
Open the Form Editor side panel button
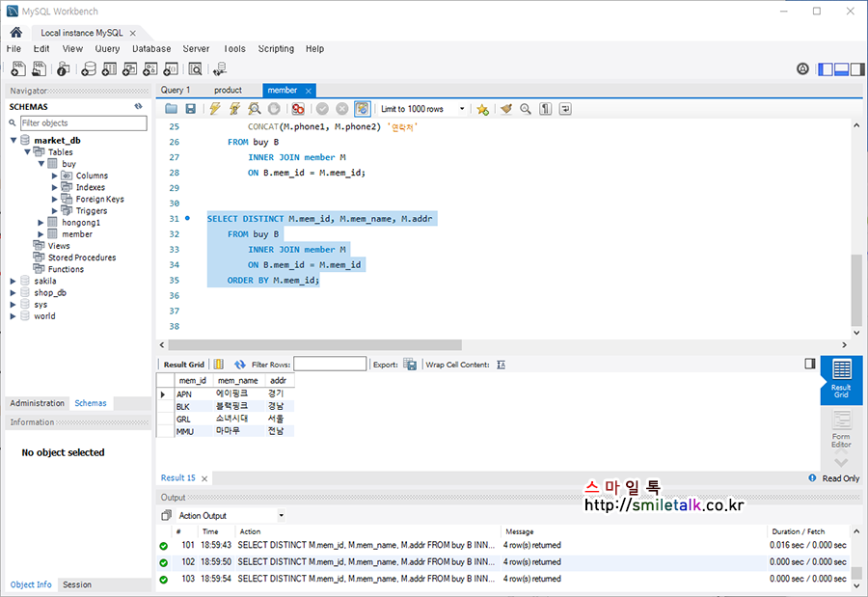[841, 429]
